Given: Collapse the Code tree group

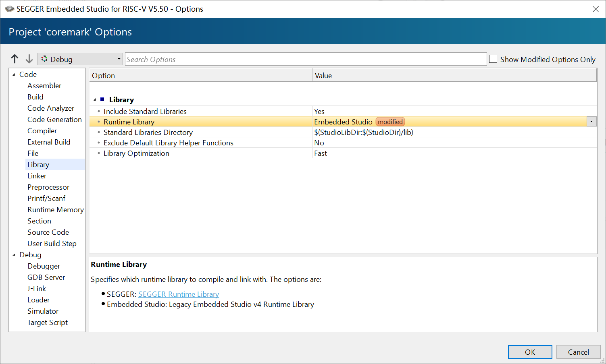Looking at the screenshot, I should pyautogui.click(x=14, y=74).
